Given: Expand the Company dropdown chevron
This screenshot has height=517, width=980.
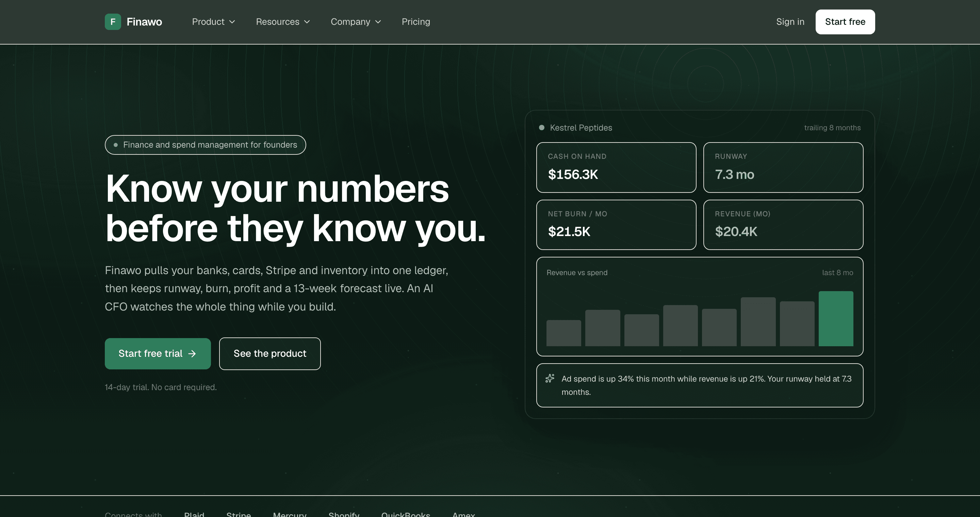Looking at the screenshot, I should click(378, 22).
